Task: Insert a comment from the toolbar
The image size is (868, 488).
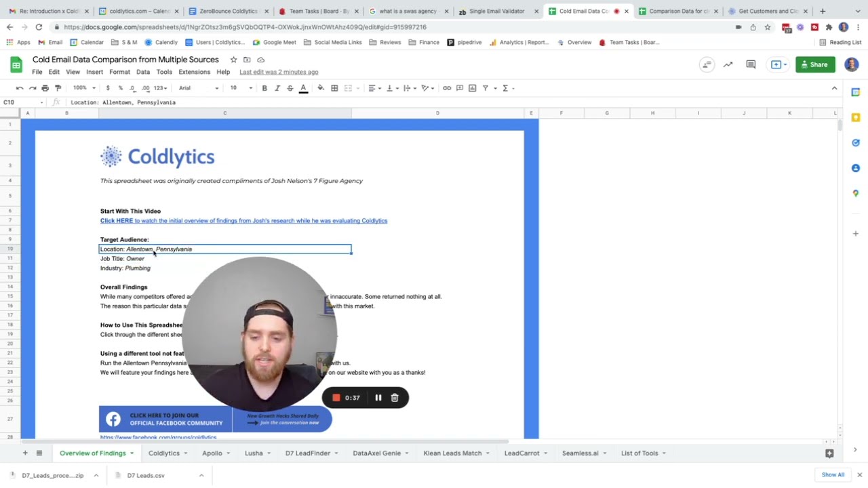Action: 460,88
